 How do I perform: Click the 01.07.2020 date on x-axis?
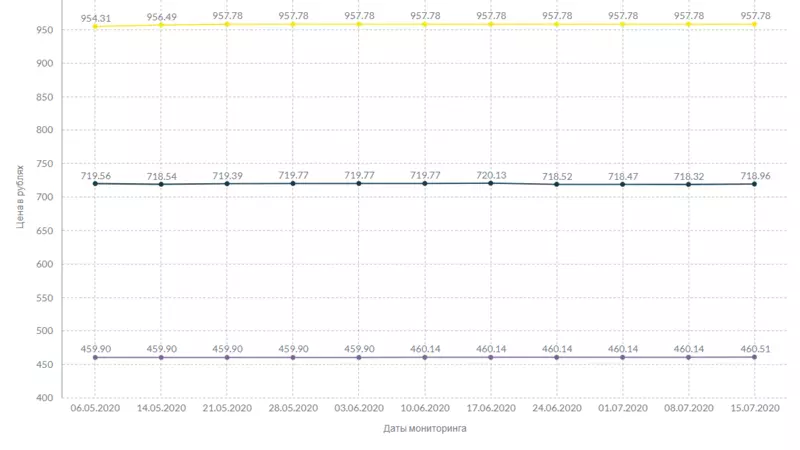[x=623, y=408]
